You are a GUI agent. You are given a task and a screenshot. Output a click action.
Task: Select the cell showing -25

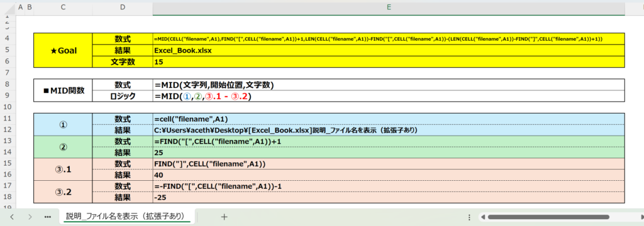tap(389, 198)
